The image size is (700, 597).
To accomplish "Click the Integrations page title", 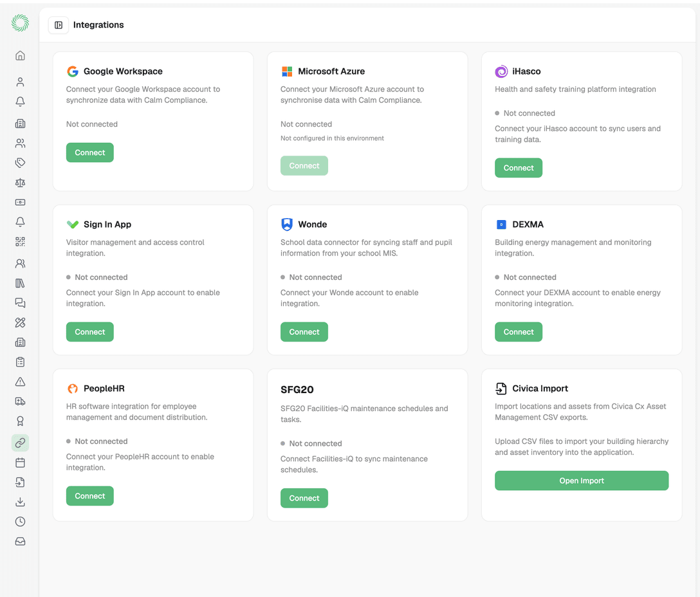I will click(98, 25).
